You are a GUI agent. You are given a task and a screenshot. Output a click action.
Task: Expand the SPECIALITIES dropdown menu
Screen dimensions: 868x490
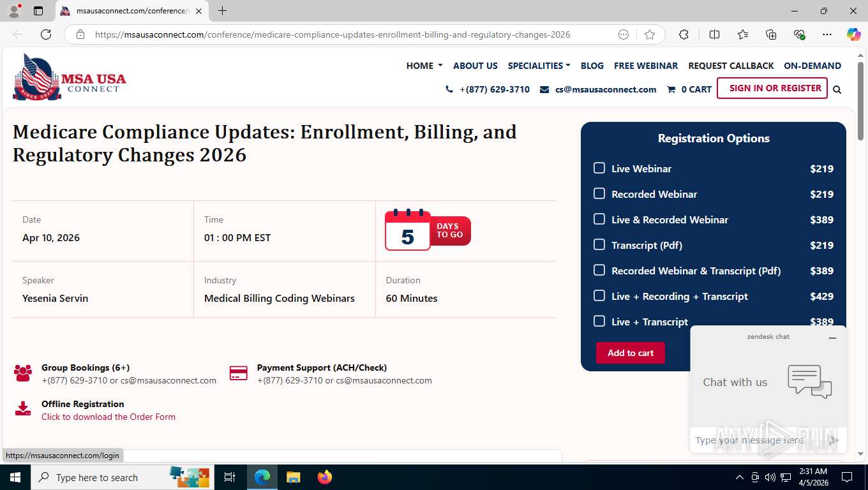(539, 66)
